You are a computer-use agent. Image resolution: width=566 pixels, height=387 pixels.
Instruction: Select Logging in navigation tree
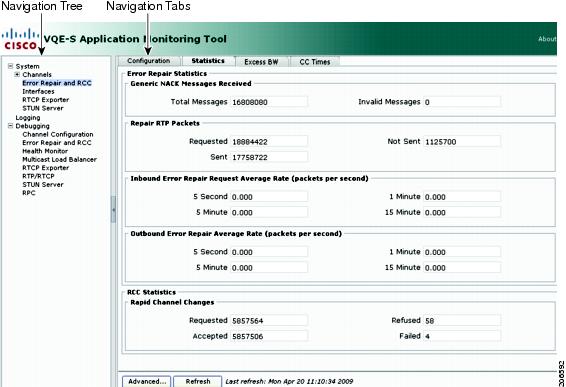(28, 118)
